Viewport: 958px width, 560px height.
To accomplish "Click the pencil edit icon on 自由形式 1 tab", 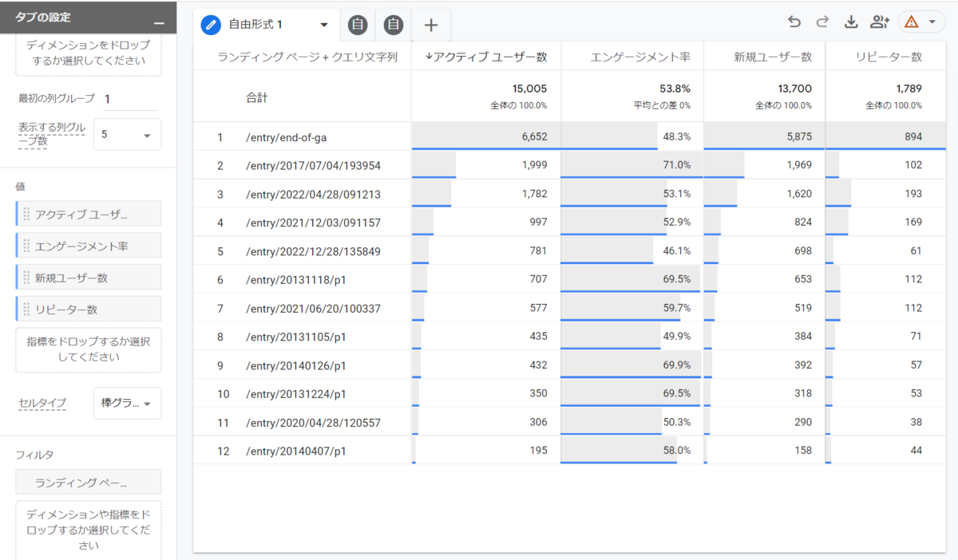I will point(211,25).
